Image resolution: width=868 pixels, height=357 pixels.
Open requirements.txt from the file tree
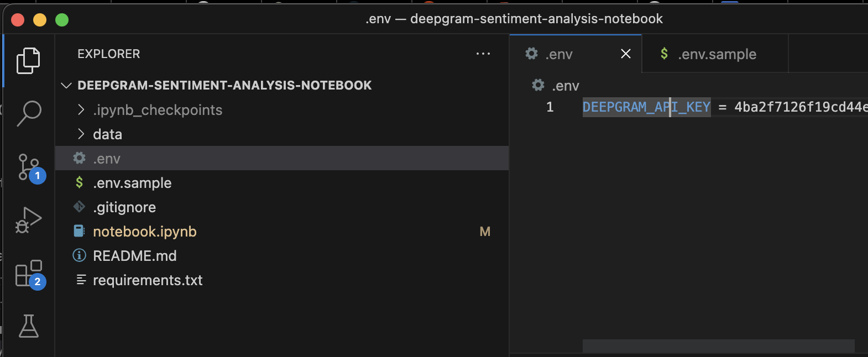click(282, 280)
